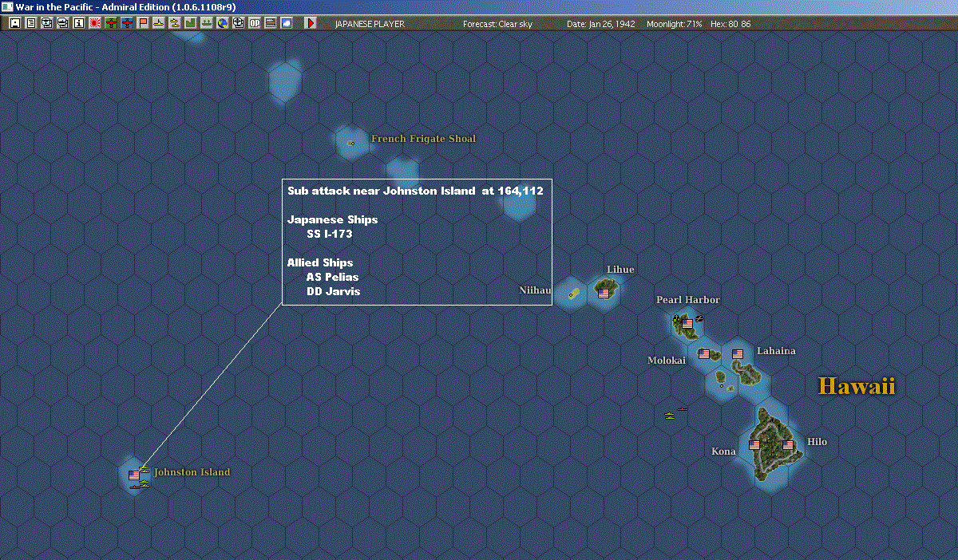Open the green land base toolbar icon
The image size is (958, 560).
click(191, 23)
